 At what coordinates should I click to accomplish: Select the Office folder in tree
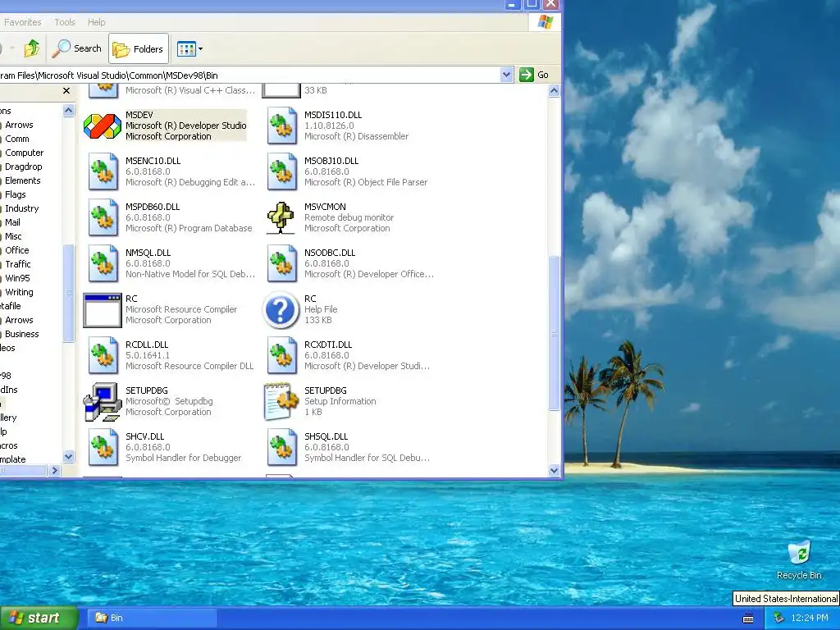pyautogui.click(x=16, y=250)
